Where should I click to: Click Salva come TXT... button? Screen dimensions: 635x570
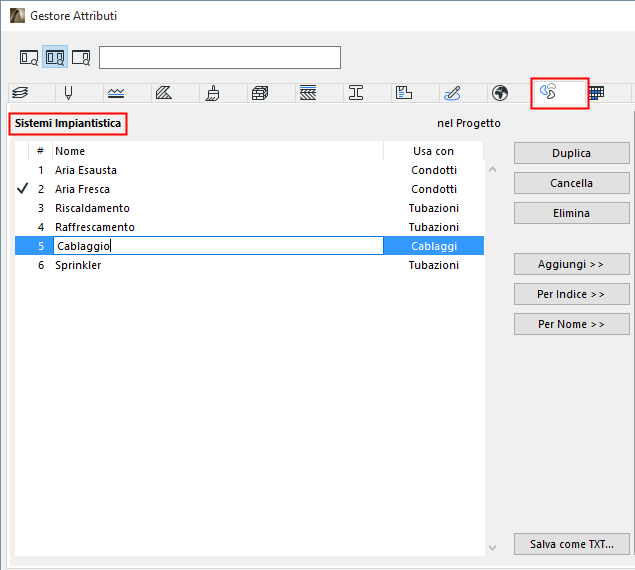(571, 544)
